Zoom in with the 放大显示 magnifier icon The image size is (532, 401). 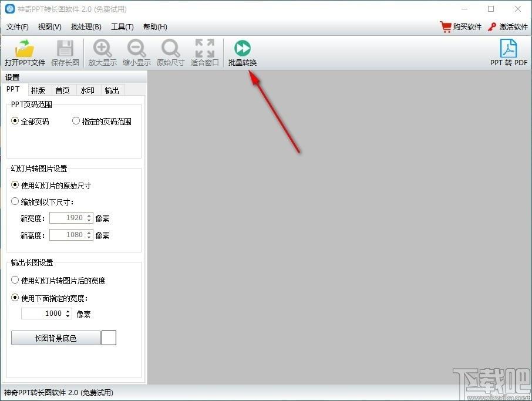point(102,48)
